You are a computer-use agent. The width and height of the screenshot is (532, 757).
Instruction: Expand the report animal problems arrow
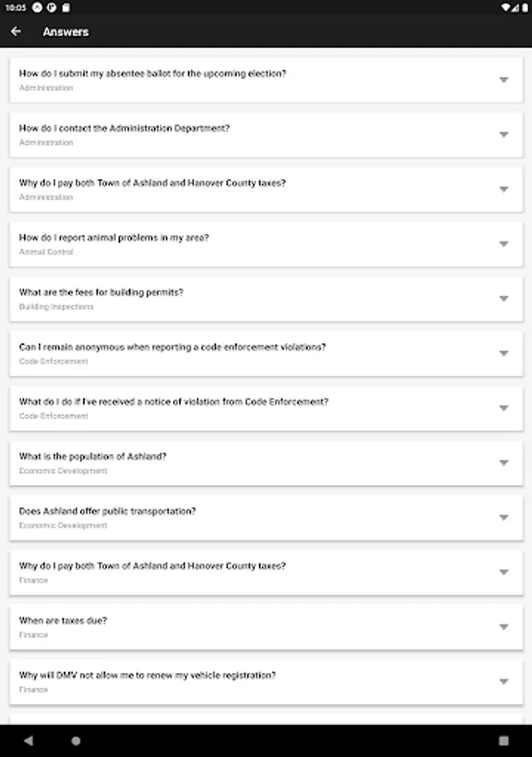coord(503,244)
